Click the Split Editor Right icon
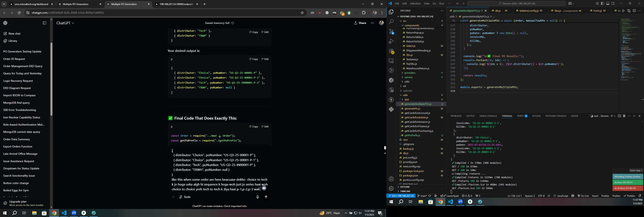The width and height of the screenshot is (644, 217). pyautogui.click(x=634, y=11)
